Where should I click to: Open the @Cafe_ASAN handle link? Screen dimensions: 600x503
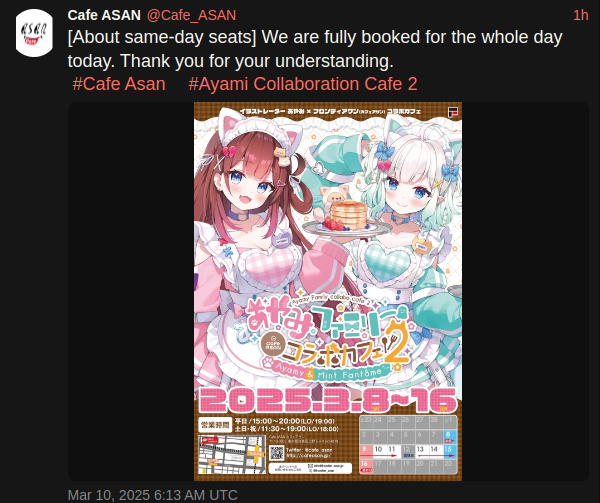191,15
